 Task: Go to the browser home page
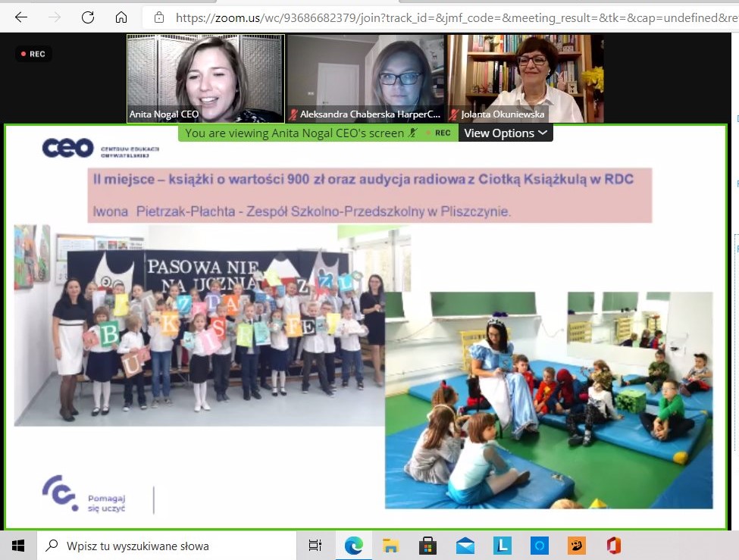[x=121, y=17]
